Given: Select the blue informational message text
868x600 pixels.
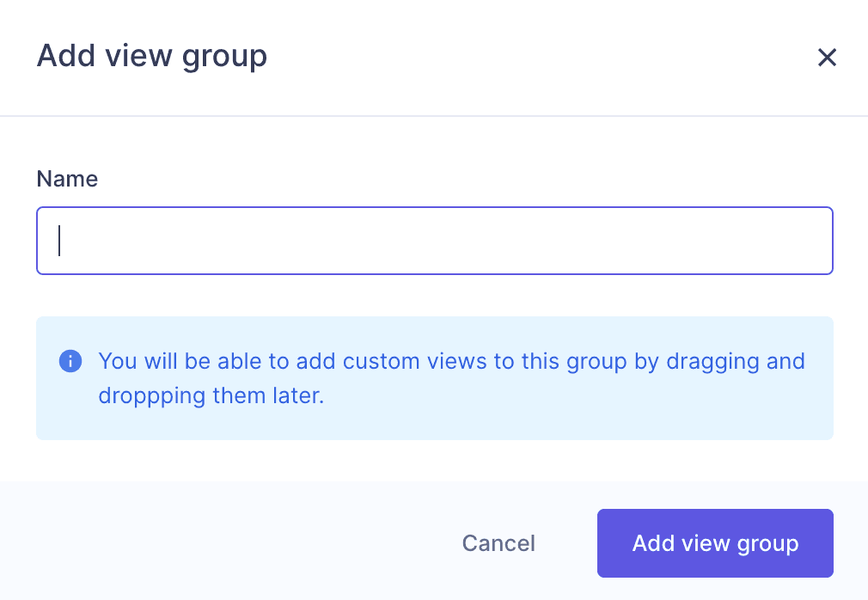Looking at the screenshot, I should (452, 378).
